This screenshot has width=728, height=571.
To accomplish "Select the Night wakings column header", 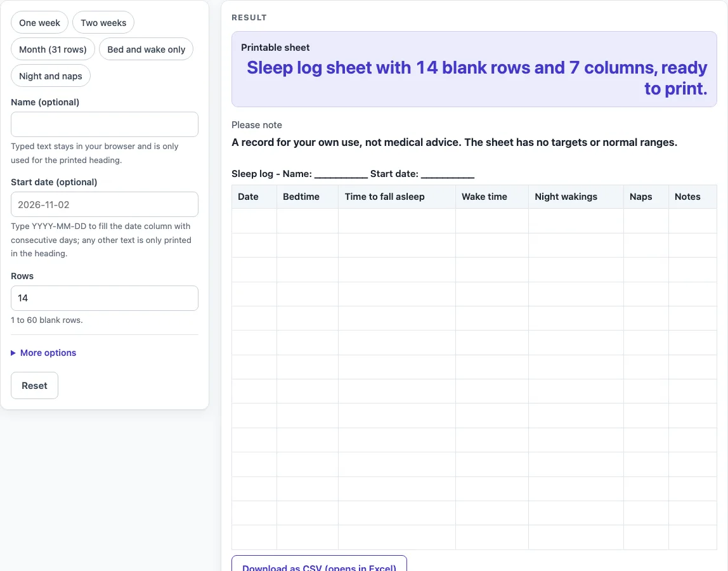I will [576, 197].
